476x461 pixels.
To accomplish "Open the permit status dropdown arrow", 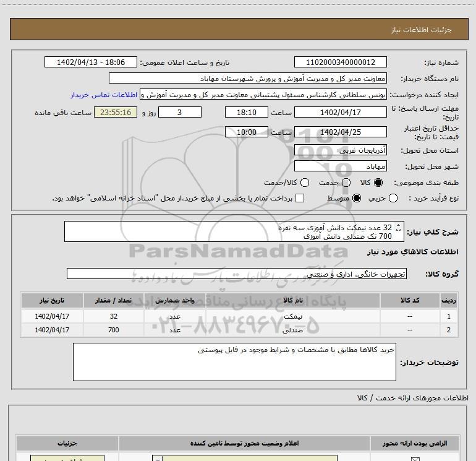I will tap(158, 459).
